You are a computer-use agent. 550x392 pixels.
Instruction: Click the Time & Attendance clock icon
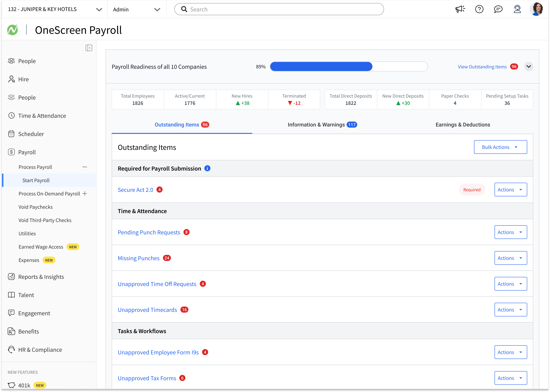click(11, 116)
